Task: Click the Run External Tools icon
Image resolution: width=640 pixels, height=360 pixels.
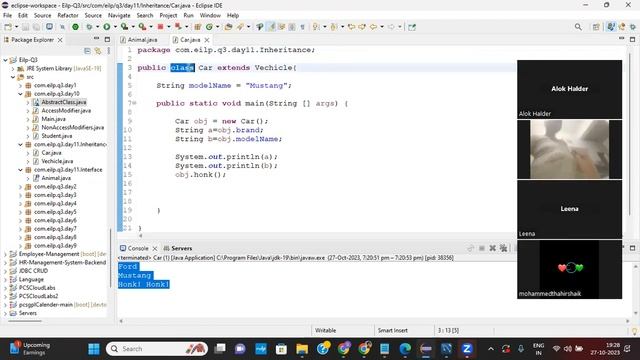Action: point(142,27)
